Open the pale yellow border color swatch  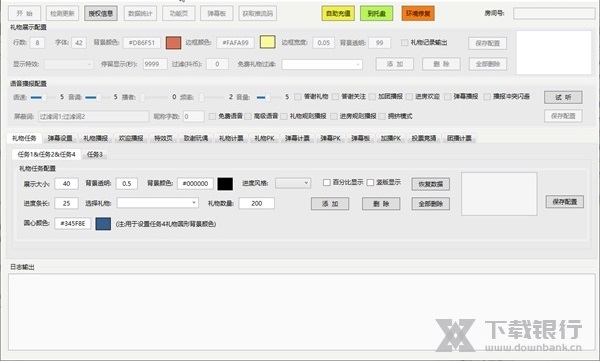(x=267, y=42)
